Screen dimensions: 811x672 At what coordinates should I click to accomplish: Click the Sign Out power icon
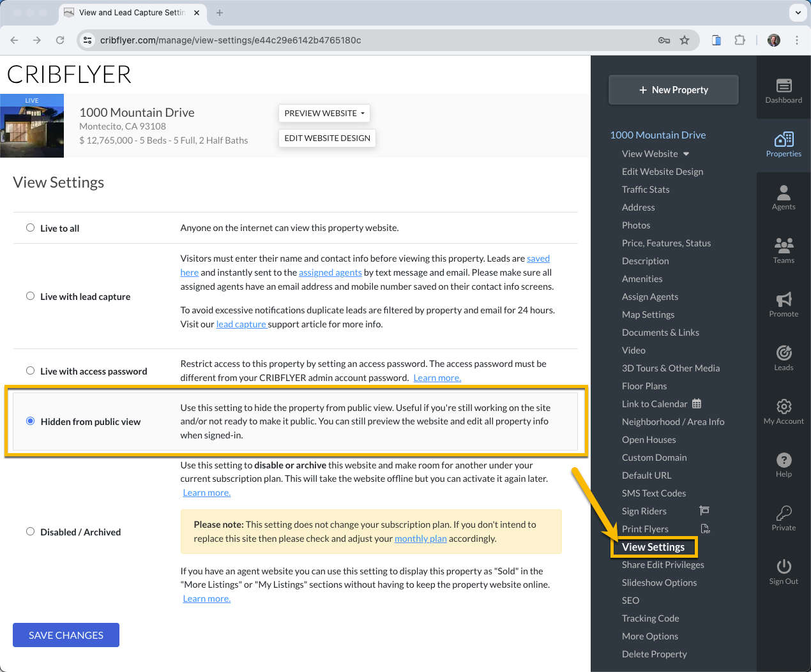tap(784, 567)
